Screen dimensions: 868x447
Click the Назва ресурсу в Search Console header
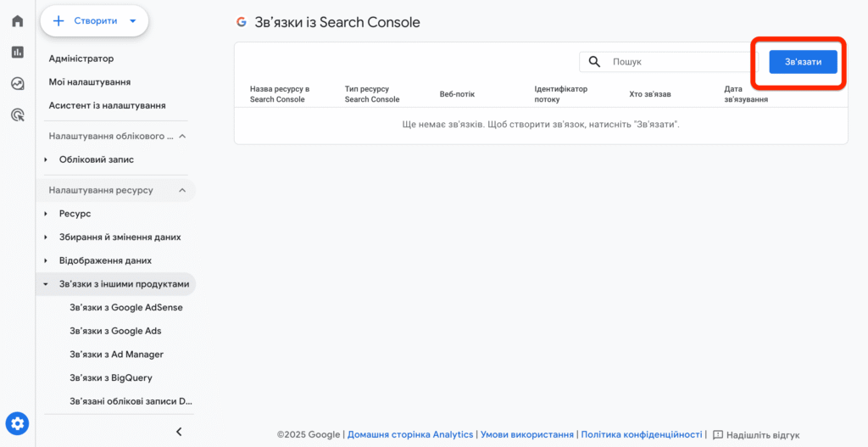(x=280, y=94)
